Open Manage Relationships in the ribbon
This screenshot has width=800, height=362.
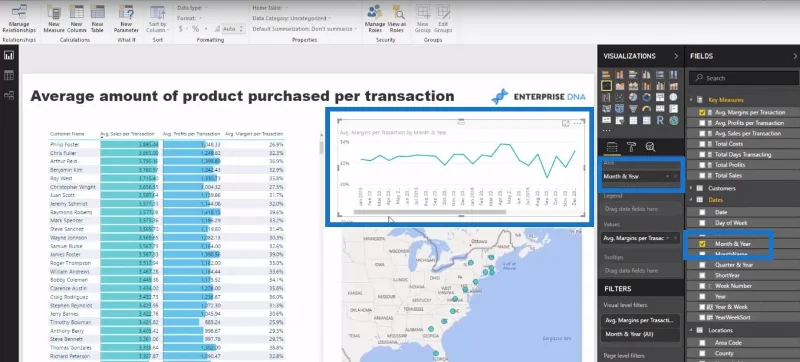tap(19, 20)
